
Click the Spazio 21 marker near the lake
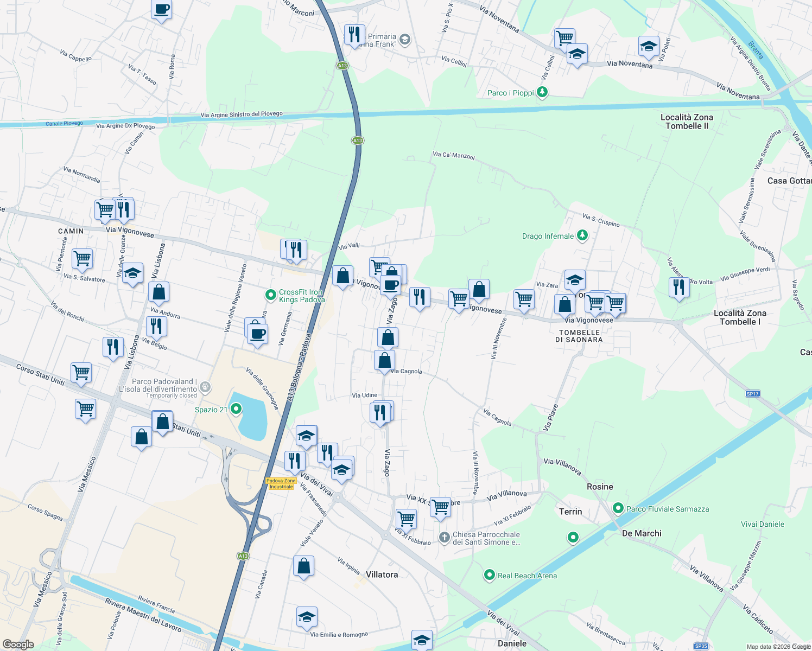coord(235,409)
